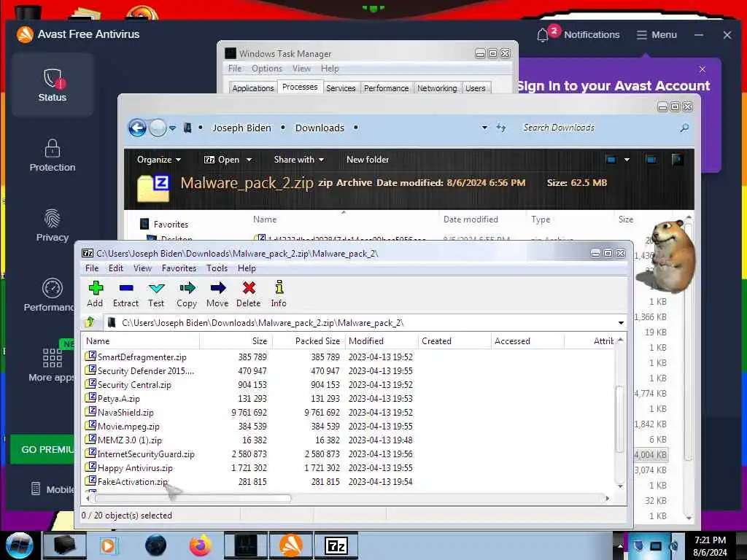Show hidden system tray icons
The width and height of the screenshot is (747, 560).
click(x=620, y=546)
